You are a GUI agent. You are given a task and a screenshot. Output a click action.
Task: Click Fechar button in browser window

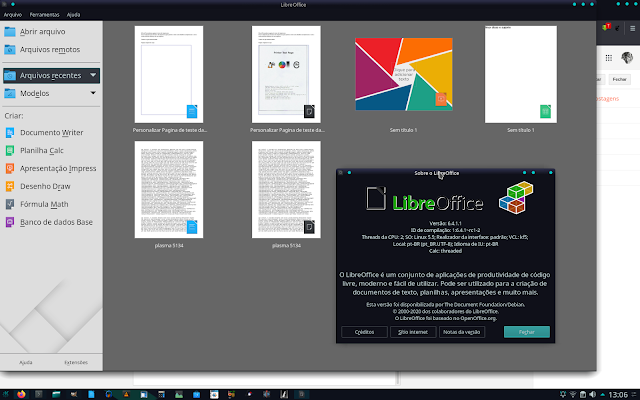point(619,79)
